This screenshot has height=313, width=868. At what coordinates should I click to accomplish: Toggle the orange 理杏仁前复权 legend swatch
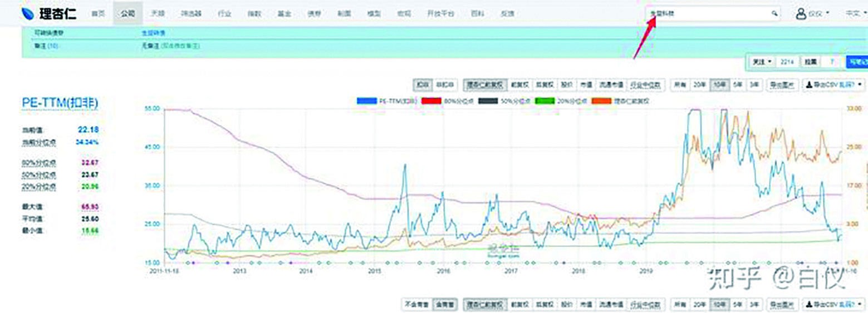[601, 101]
